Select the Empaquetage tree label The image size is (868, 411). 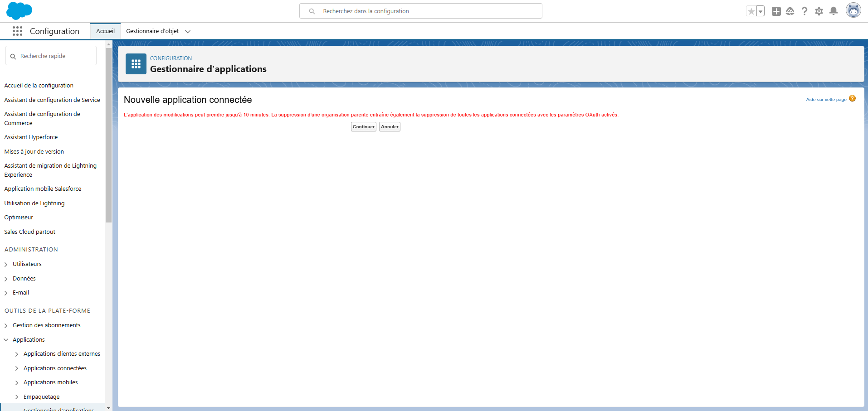tap(41, 396)
